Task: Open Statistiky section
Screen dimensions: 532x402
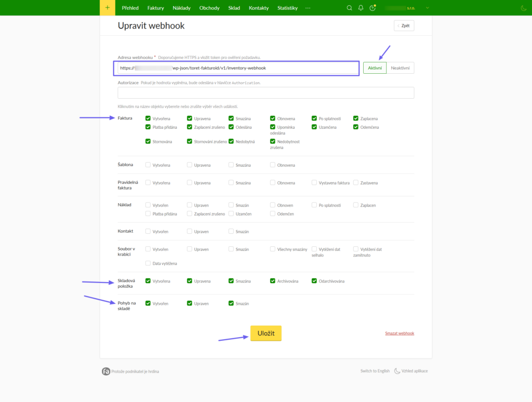Action: pos(287,8)
